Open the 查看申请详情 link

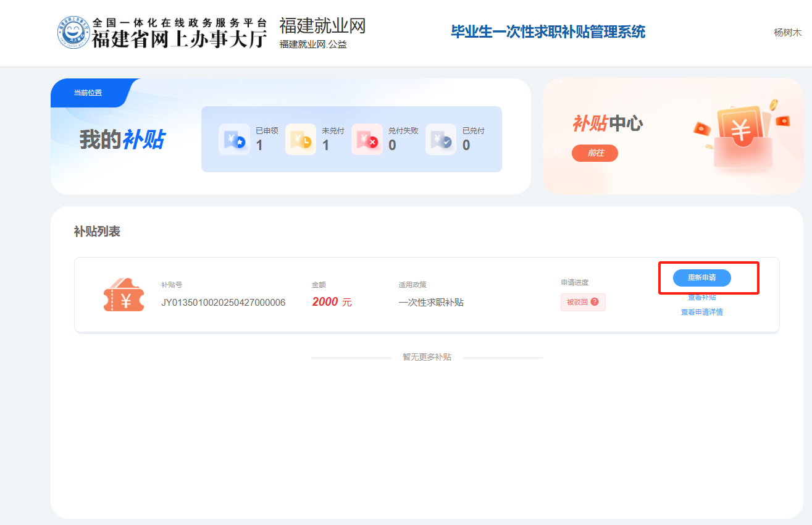click(701, 313)
